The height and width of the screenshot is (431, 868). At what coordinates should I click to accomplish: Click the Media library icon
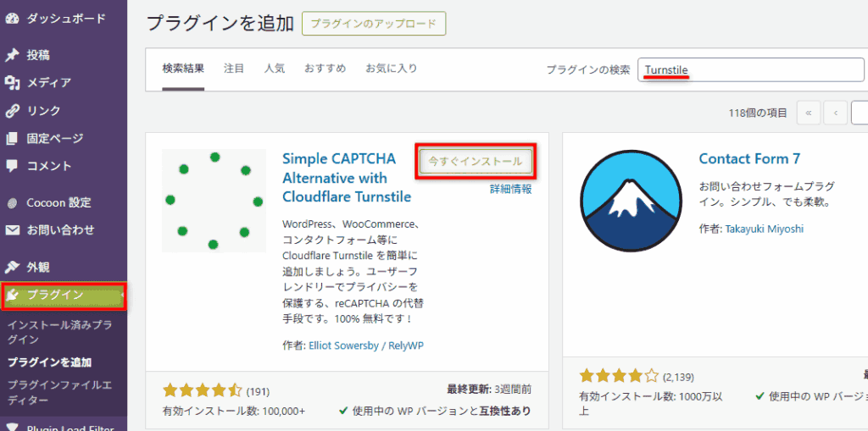pyautogui.click(x=12, y=83)
